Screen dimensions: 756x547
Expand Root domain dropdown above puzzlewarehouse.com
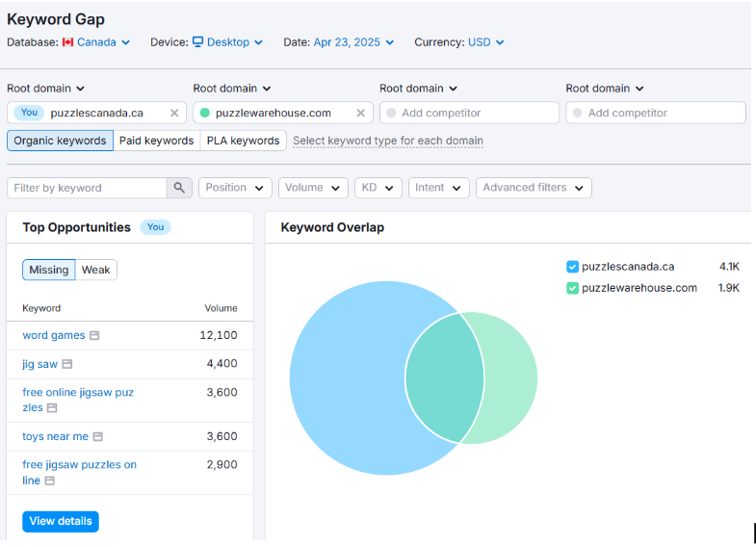tap(232, 89)
